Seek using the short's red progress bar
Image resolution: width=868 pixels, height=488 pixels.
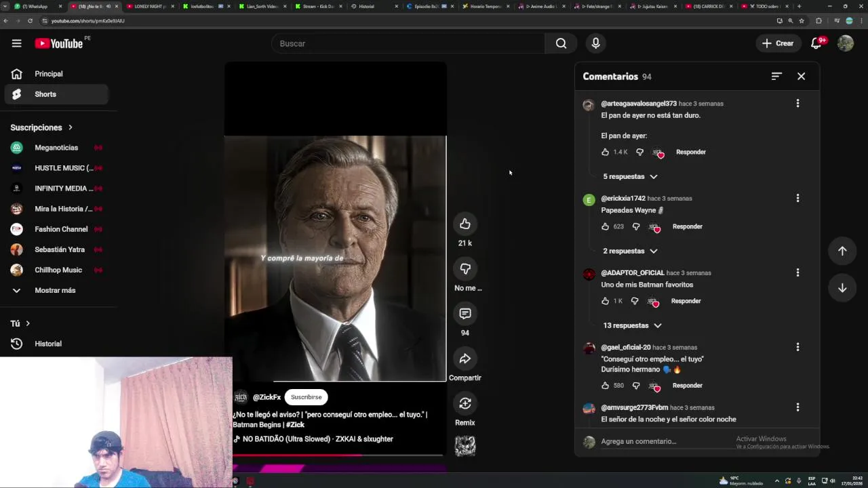click(x=338, y=455)
